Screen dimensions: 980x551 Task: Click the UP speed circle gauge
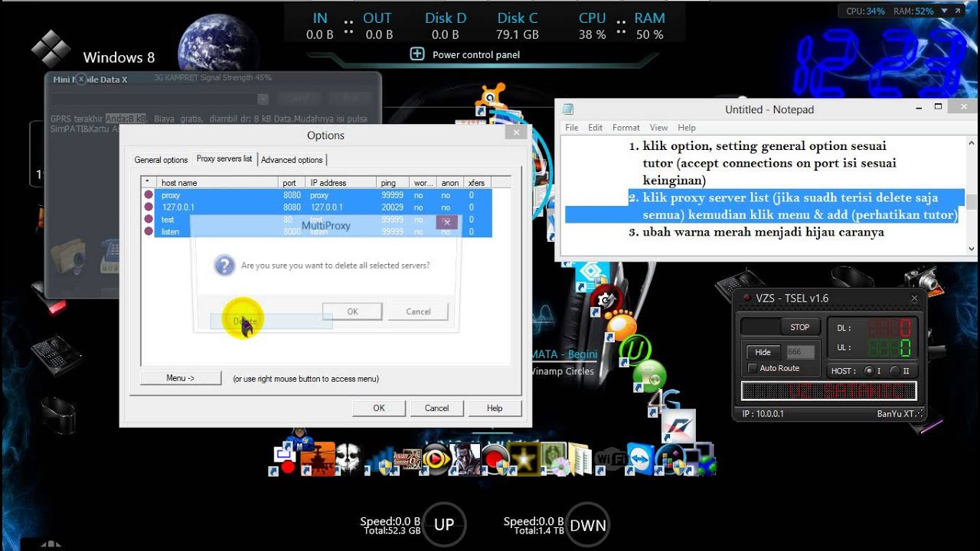tap(444, 524)
